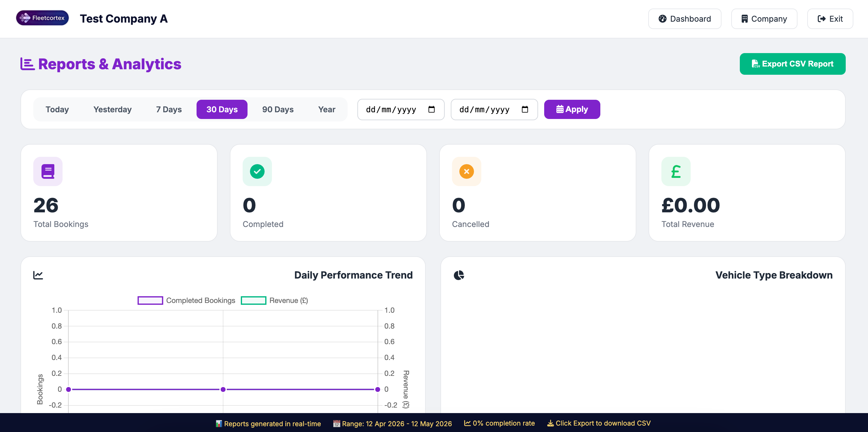Image resolution: width=868 pixels, height=432 pixels.
Task: Click the Daily Performance Trend line-chart icon
Action: pyautogui.click(x=38, y=275)
